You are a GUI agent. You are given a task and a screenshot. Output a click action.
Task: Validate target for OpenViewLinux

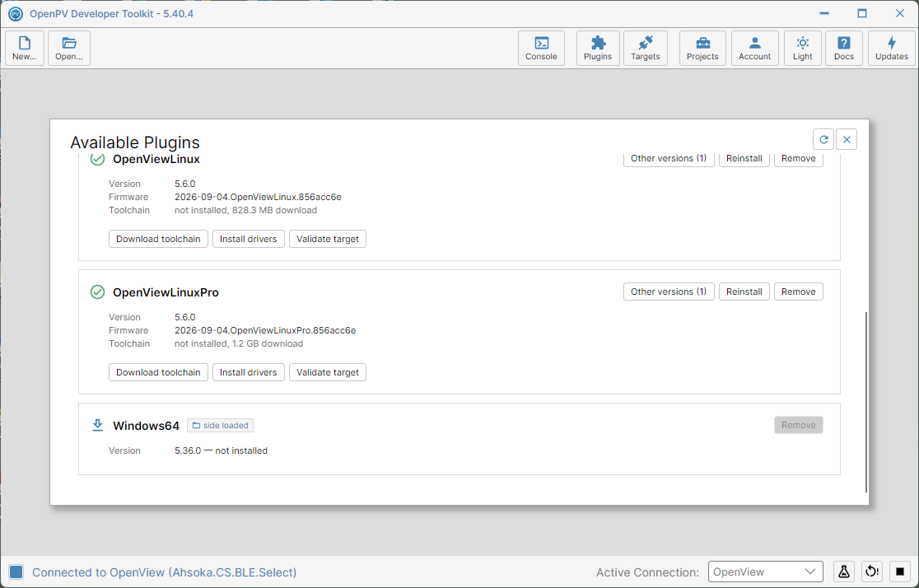(x=328, y=239)
